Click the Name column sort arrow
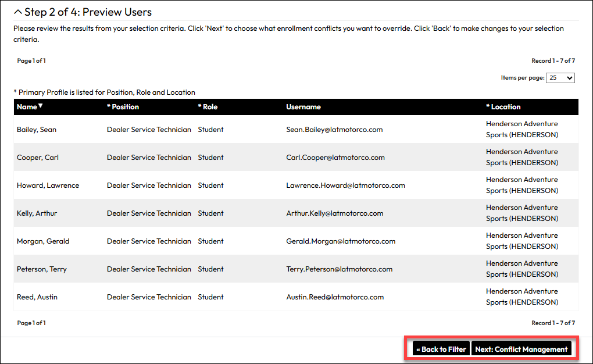593x364 pixels. click(41, 106)
